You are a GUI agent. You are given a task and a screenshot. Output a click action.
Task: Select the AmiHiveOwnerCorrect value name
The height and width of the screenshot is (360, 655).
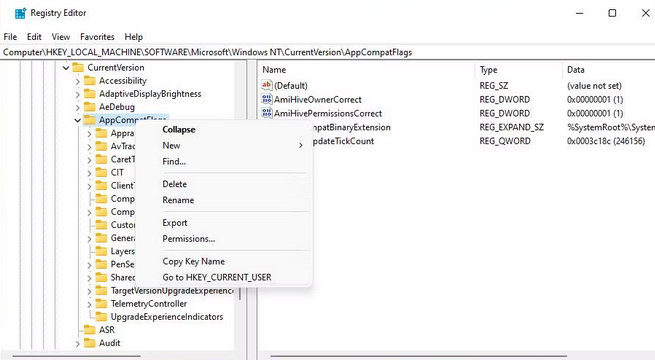[x=317, y=99]
